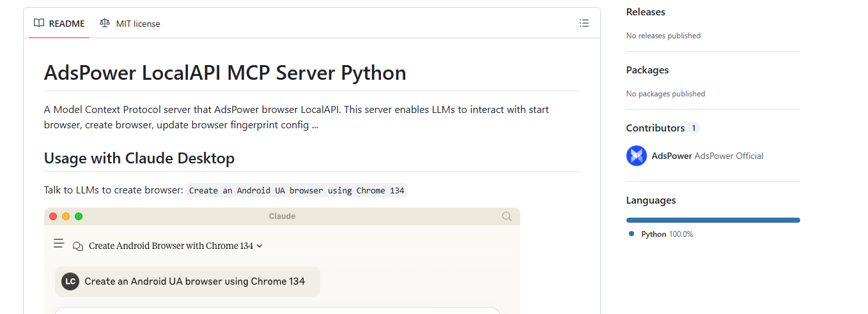Click the green maximize dot in Claude window
The height and width of the screenshot is (314, 868).
click(79, 216)
